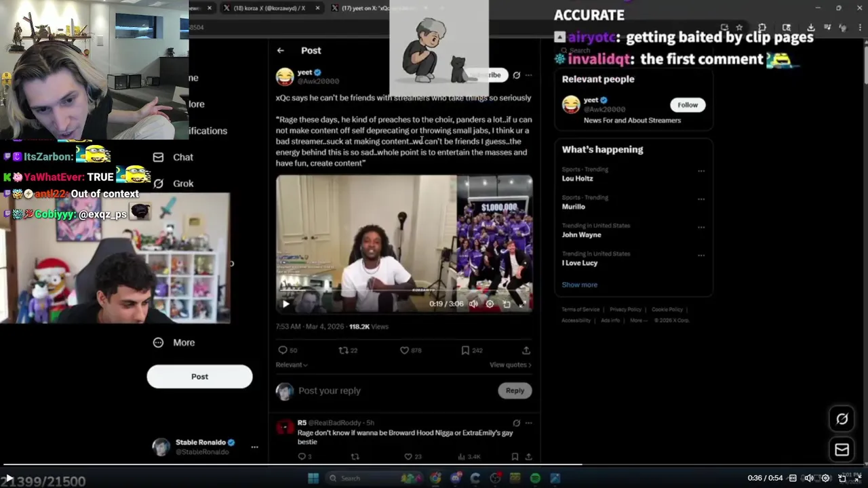Open options for Lou Holtz trend
This screenshot has width=868, height=488.
tap(701, 171)
